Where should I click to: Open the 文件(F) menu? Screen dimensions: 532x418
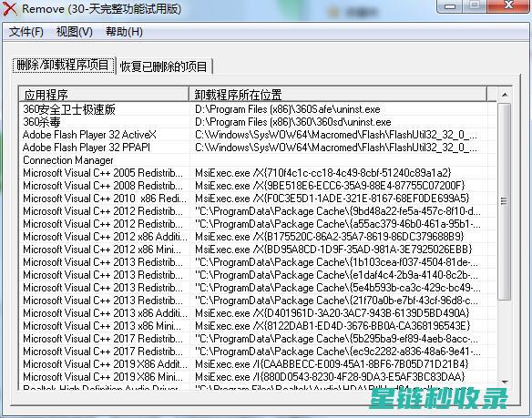click(26, 32)
